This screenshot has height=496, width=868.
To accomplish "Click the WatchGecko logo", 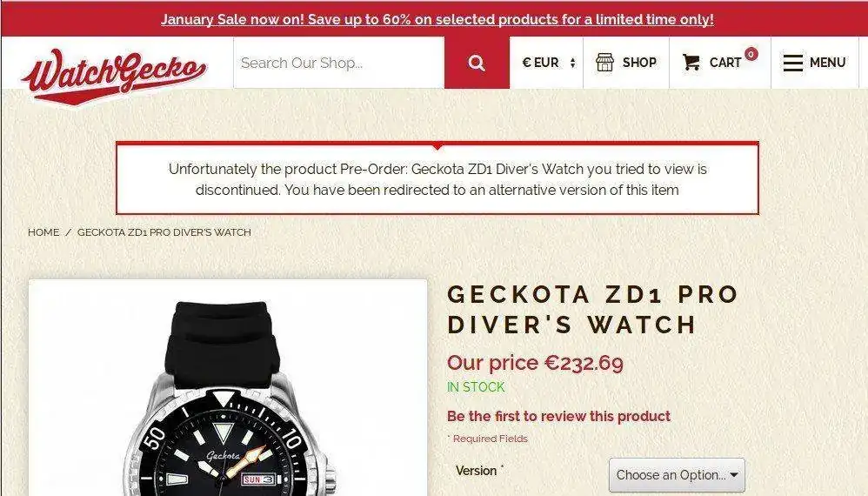I will click(x=114, y=75).
